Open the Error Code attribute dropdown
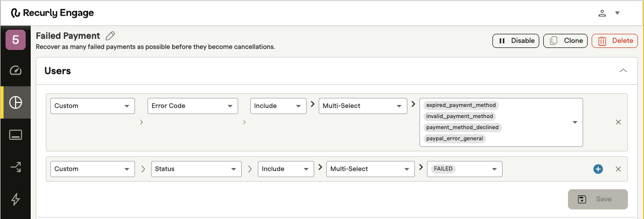The width and height of the screenshot is (644, 219). 192,106
